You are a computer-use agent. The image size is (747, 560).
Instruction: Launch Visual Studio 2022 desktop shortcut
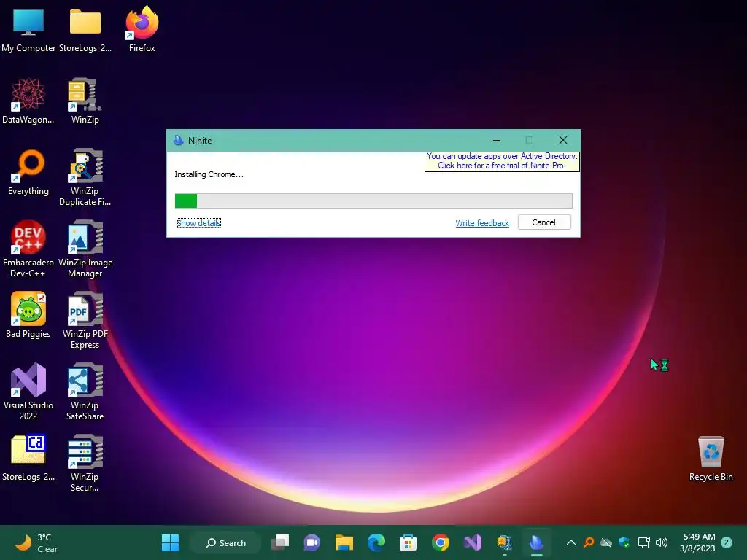tap(28, 392)
